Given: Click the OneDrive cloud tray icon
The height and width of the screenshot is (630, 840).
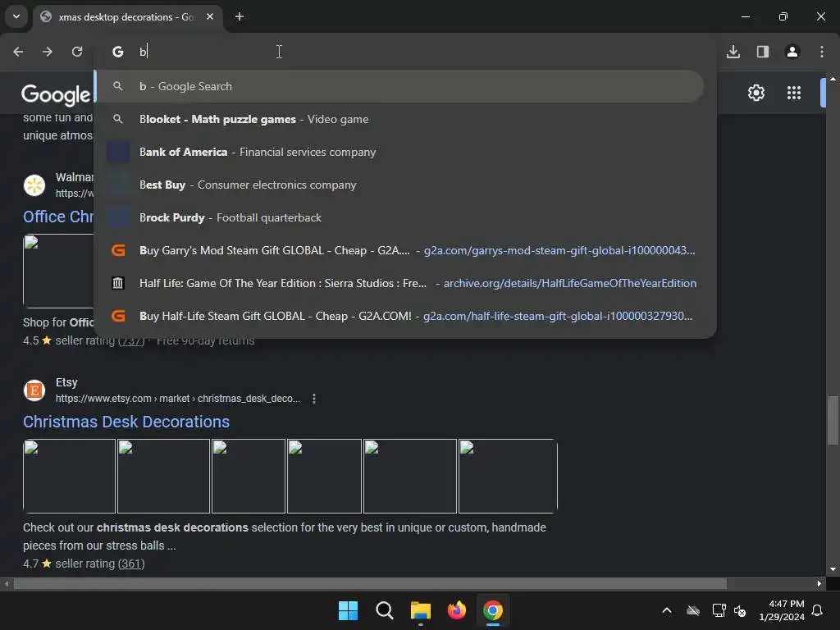Looking at the screenshot, I should pyautogui.click(x=693, y=610).
